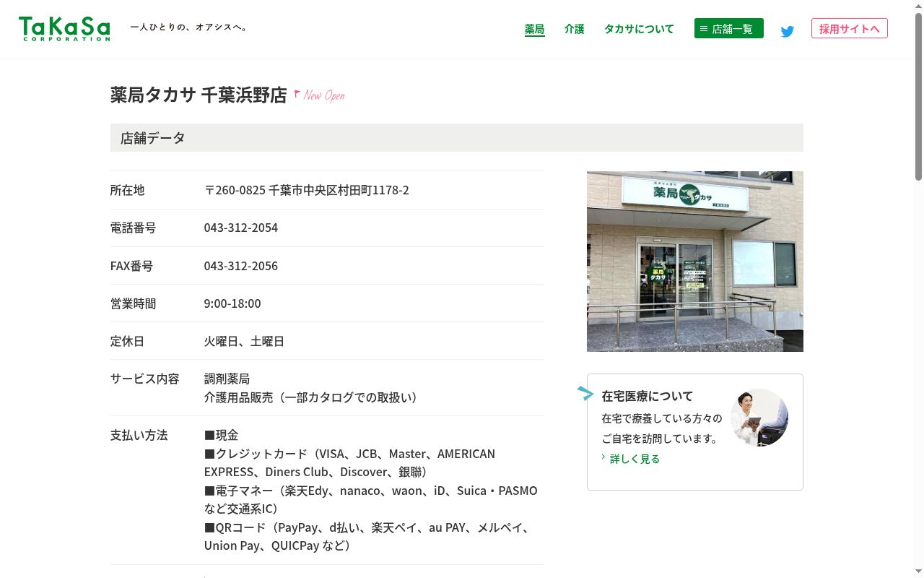Click the 電話番号 row label
This screenshot has width=924, height=578.
(134, 228)
